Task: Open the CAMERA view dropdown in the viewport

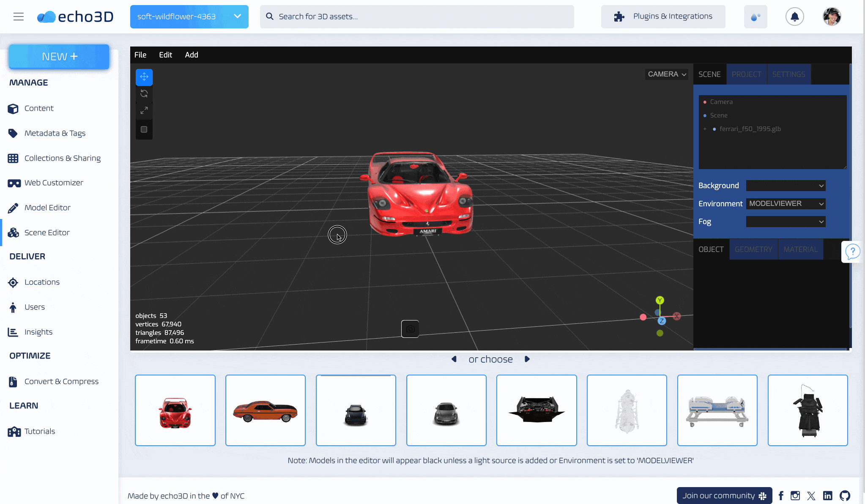Action: tap(666, 74)
